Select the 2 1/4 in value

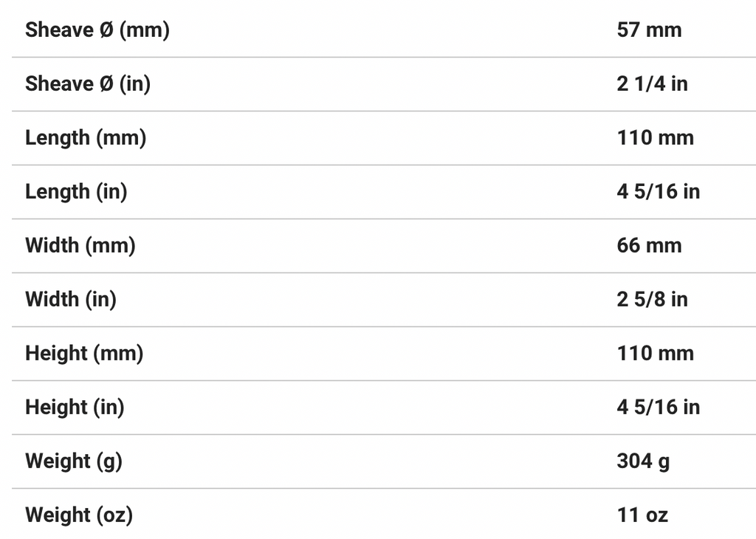pos(652,84)
